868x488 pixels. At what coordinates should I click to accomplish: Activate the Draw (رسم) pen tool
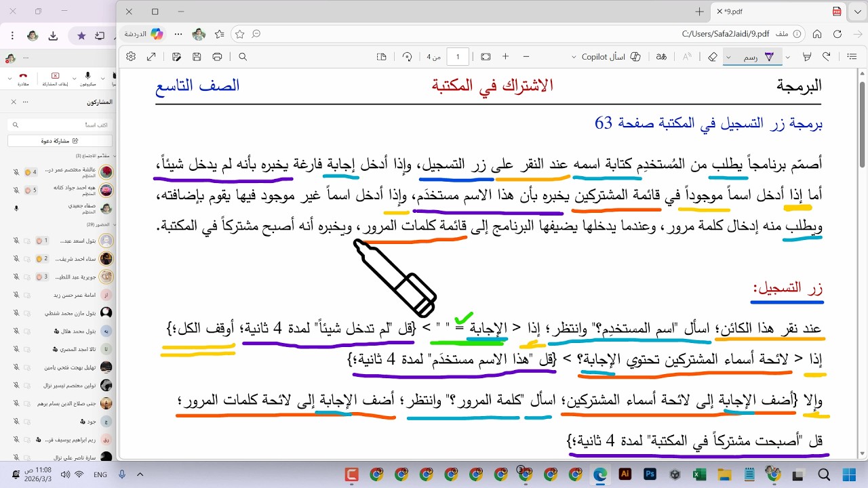759,57
